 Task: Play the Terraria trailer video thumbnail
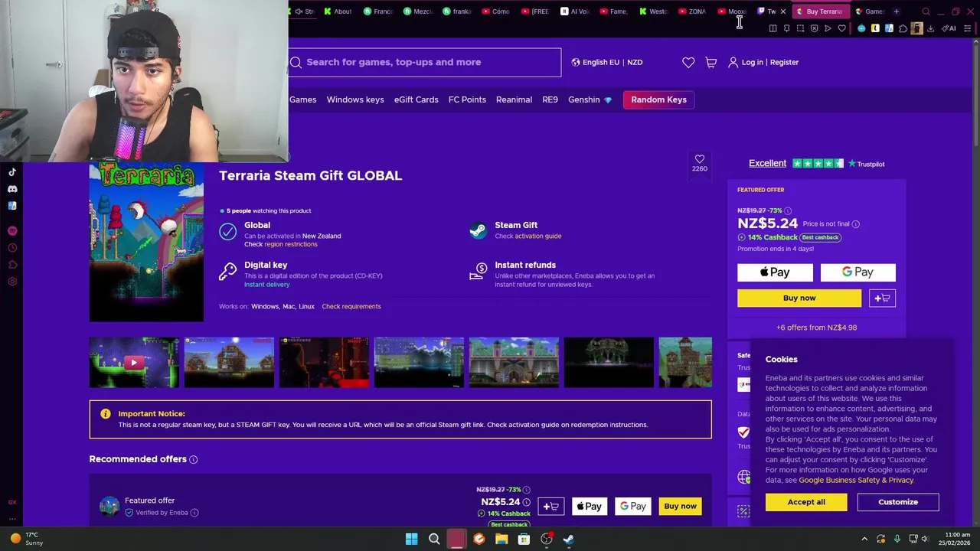[134, 363]
